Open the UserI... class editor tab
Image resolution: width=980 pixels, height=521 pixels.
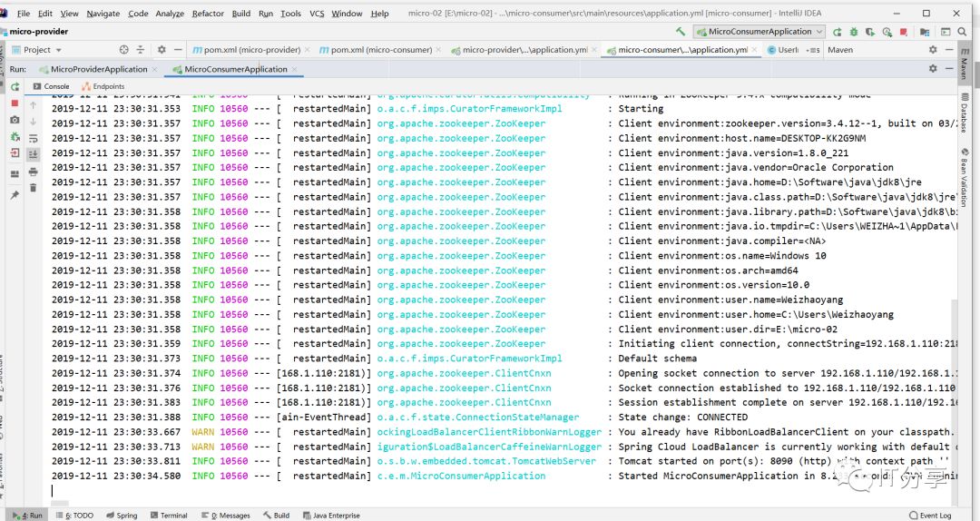[783, 49]
